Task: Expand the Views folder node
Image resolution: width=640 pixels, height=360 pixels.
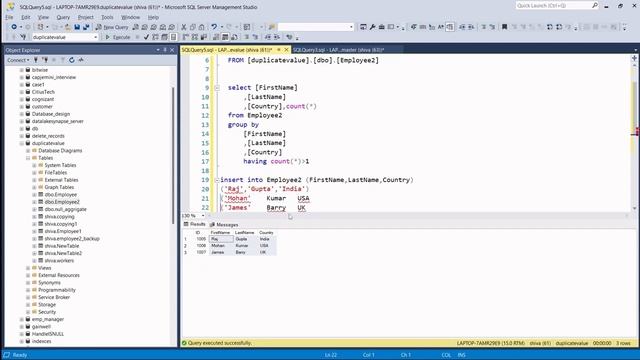Action: click(x=28, y=268)
